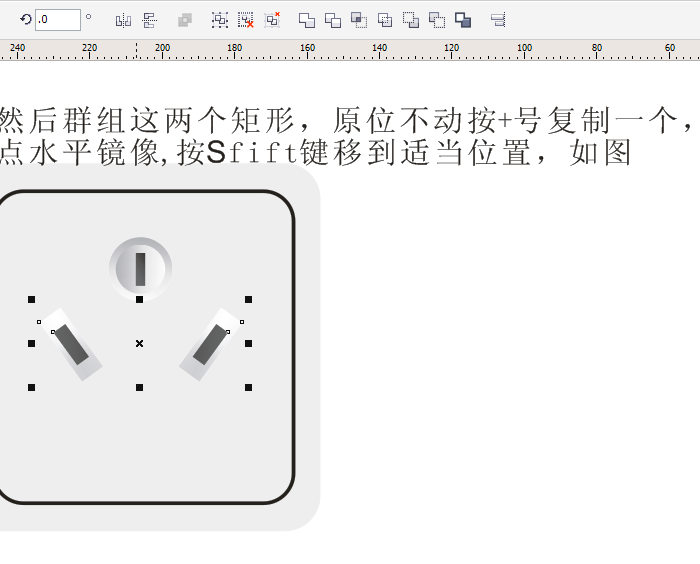700x564 pixels.
Task: Click the bottom-right selection handle
Action: tap(249, 388)
